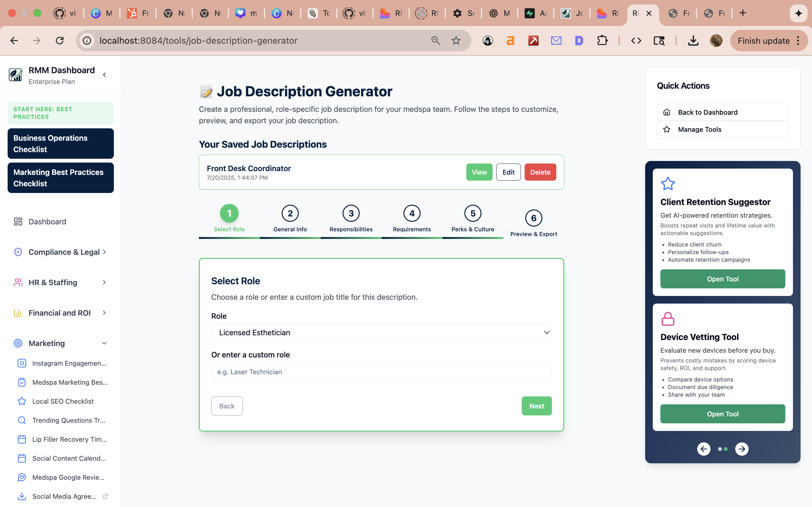
Task: Go to step 3 Responsibilities
Action: tap(351, 214)
